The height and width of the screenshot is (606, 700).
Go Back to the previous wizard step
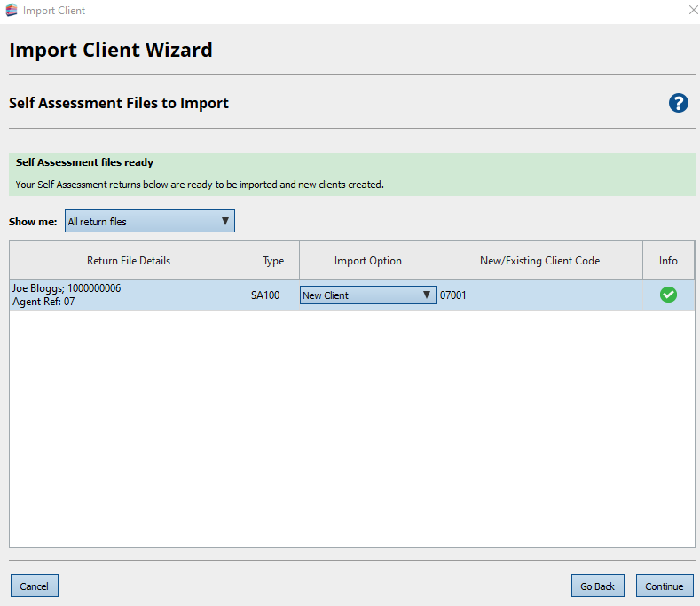point(597,586)
